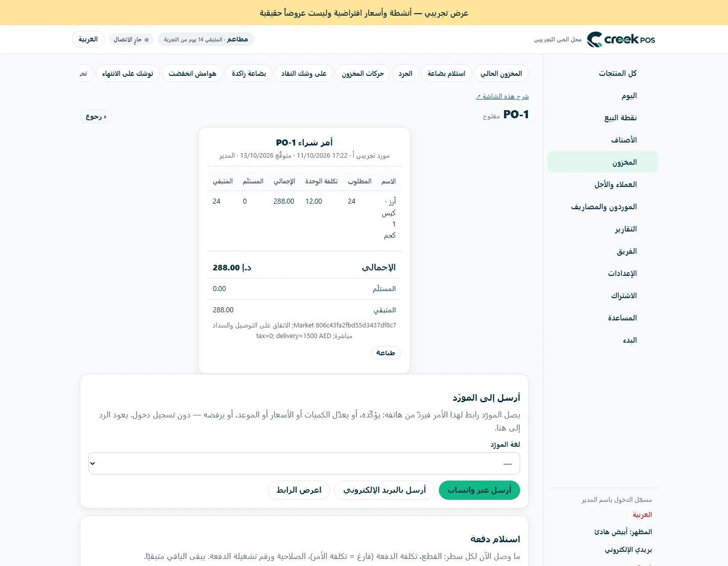Click the PO-1 page heading
This screenshot has height=566, width=728.
516,114
